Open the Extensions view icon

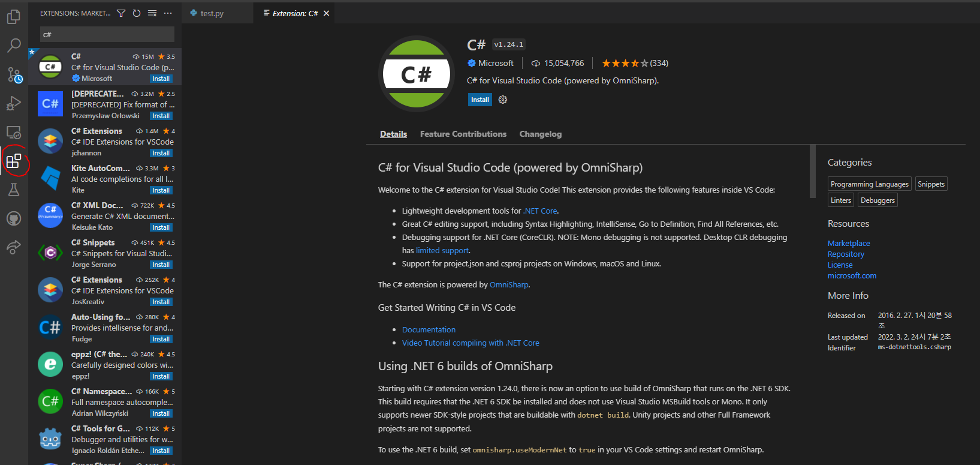(x=14, y=161)
